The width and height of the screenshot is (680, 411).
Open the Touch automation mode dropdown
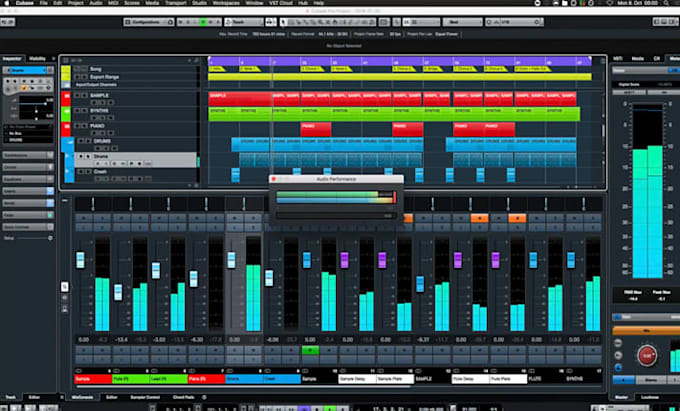pos(244,22)
